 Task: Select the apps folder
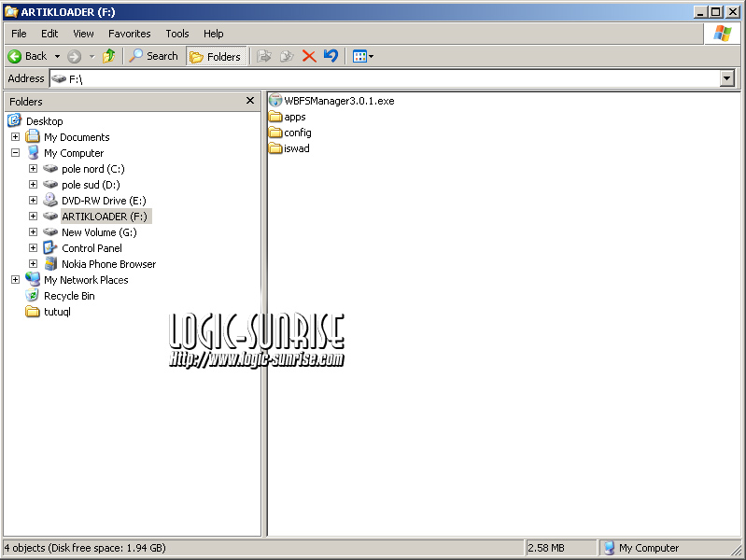pyautogui.click(x=288, y=117)
